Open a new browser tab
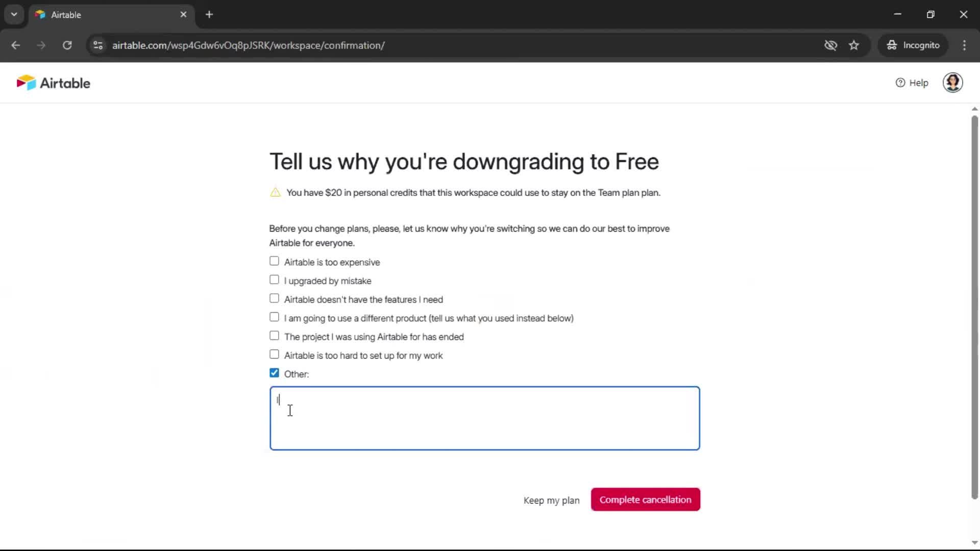Viewport: 980px width, 551px height. coord(209,15)
